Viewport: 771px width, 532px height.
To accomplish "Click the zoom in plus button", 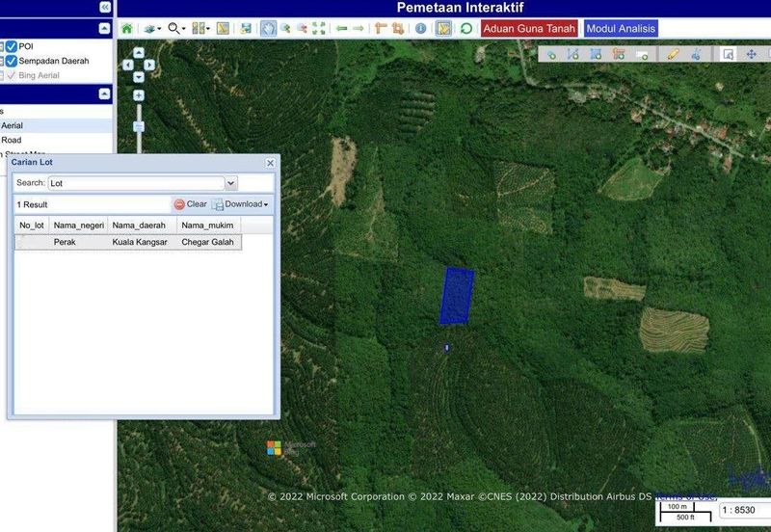I will [x=139, y=95].
